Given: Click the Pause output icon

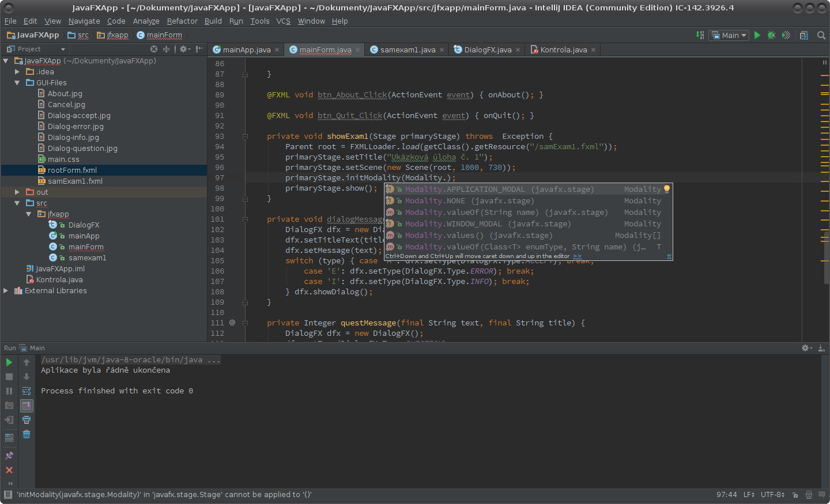Looking at the screenshot, I should [9, 391].
